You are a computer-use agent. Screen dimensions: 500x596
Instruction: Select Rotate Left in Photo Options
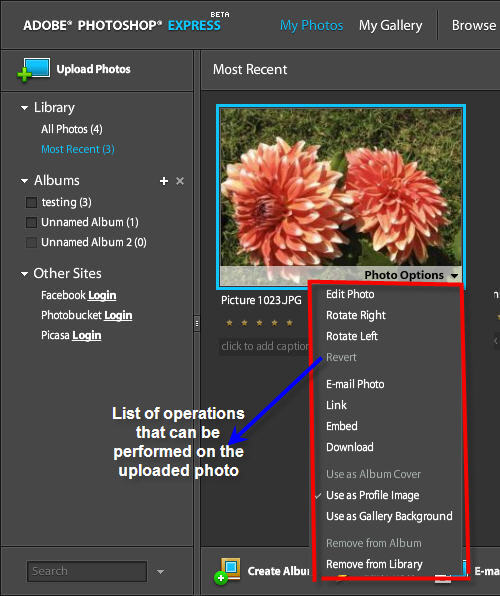point(352,336)
